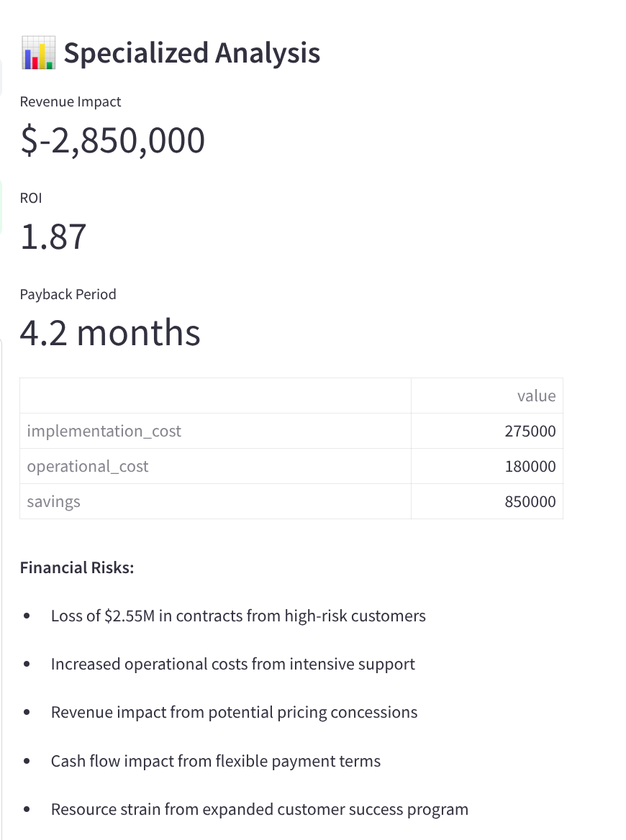Select the Revenue Impact metric label

tap(71, 102)
